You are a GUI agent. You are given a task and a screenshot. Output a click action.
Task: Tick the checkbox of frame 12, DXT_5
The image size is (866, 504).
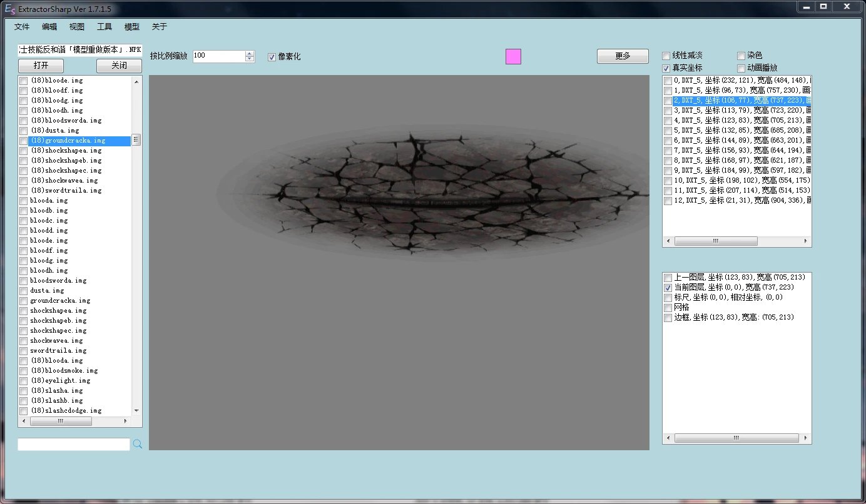668,201
